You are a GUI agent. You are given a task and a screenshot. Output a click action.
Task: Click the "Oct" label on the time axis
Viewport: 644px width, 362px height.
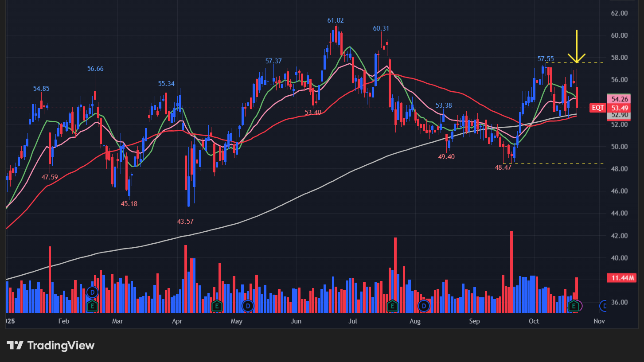tap(534, 321)
